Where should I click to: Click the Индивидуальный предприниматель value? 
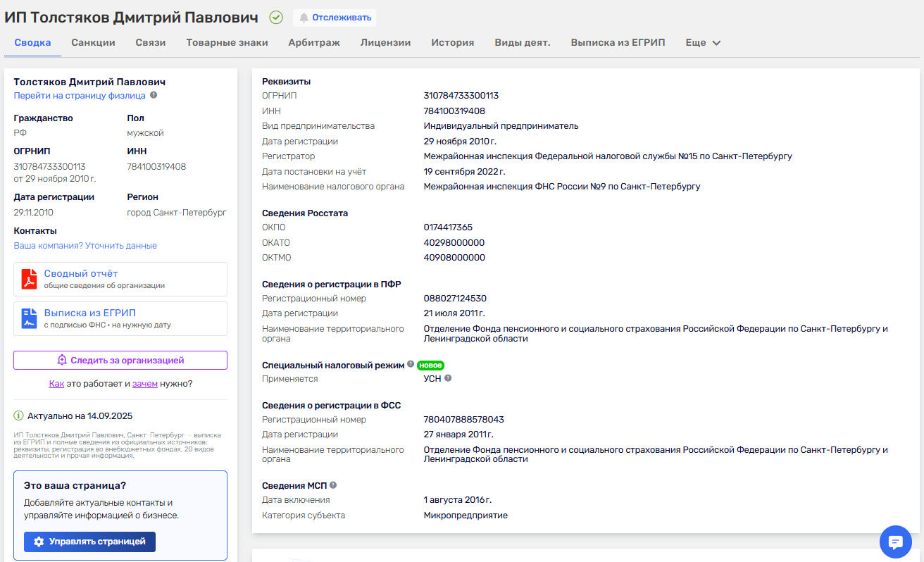(x=501, y=126)
